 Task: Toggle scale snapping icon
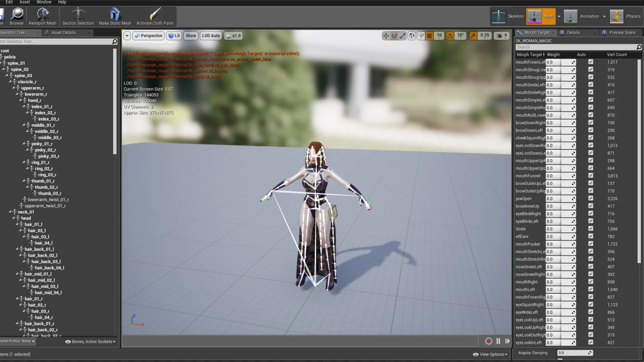pos(473,36)
